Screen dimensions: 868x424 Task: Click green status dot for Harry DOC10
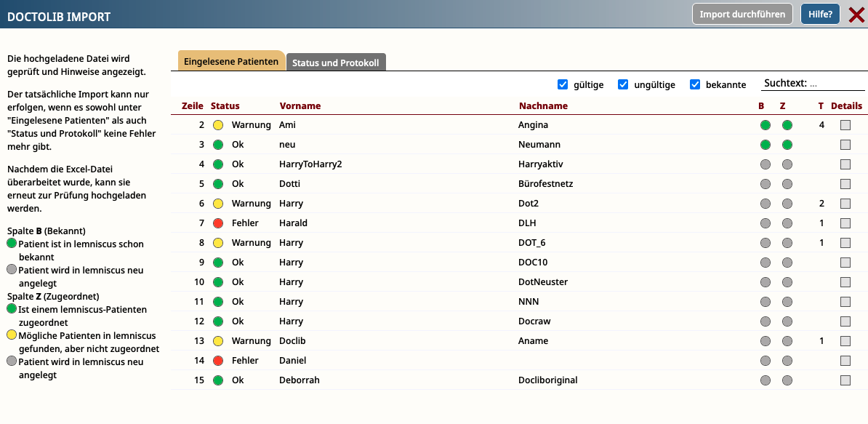click(x=218, y=263)
